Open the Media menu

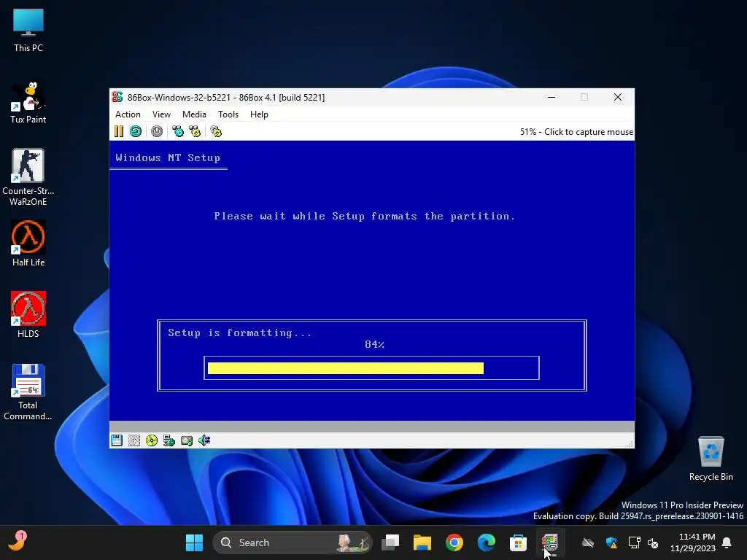194,114
